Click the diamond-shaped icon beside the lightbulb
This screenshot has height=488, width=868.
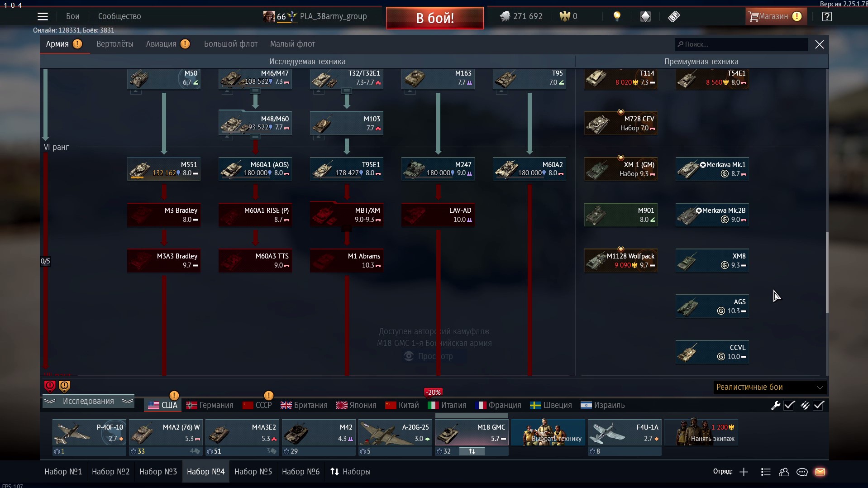click(645, 17)
